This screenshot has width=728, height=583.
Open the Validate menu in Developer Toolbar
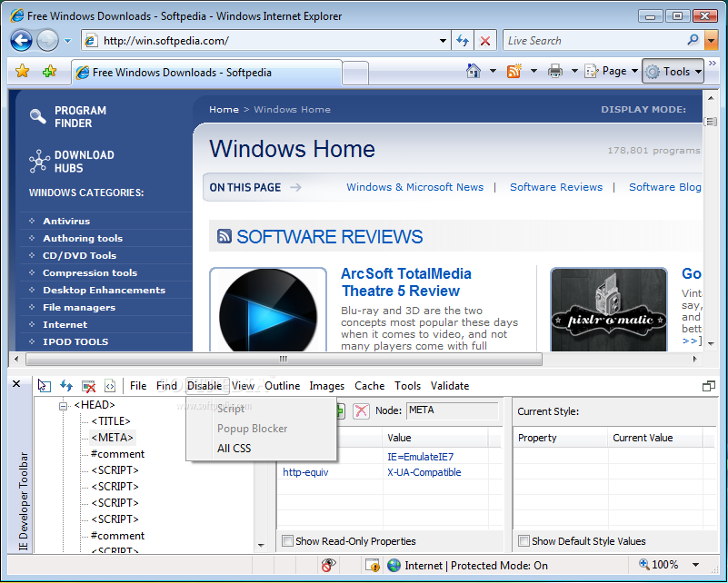click(x=450, y=386)
